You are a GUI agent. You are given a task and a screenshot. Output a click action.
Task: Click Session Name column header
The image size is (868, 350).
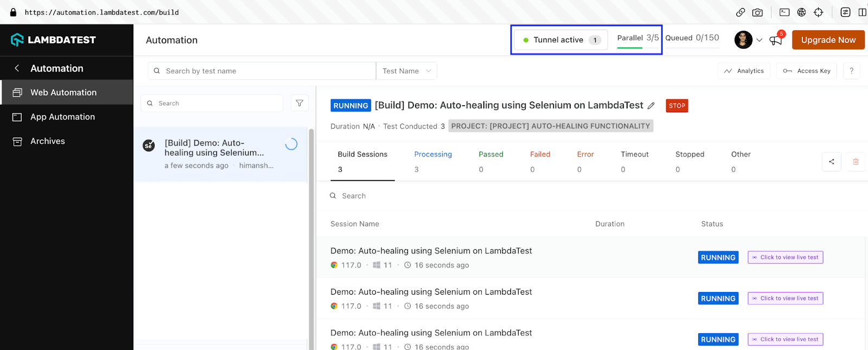355,224
